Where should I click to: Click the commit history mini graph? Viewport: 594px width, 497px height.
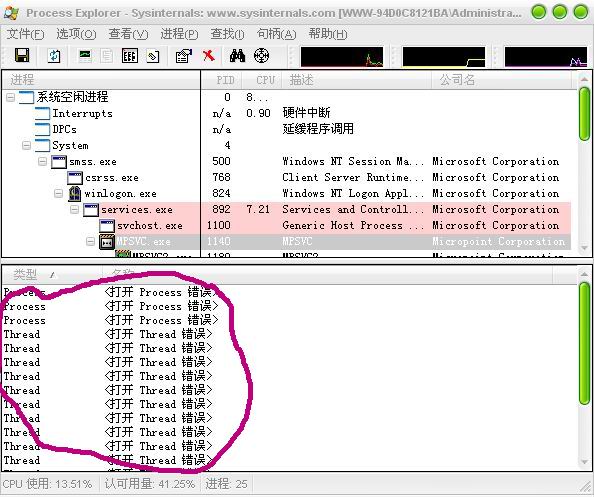point(444,57)
